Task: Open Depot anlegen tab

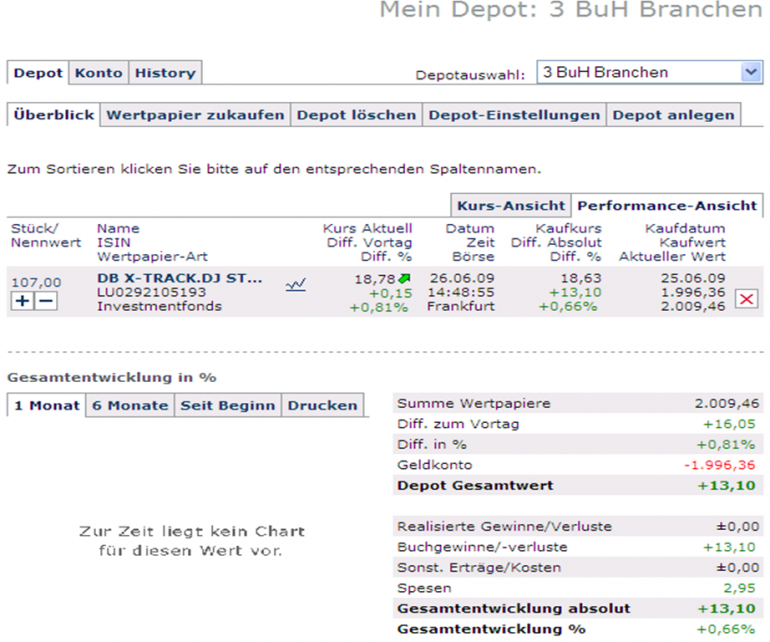Action: coord(673,115)
